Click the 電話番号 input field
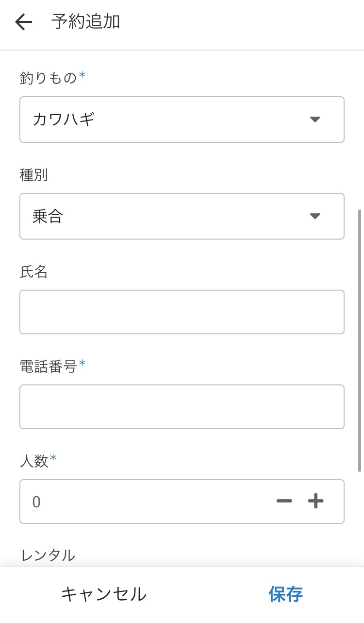The height and width of the screenshot is (624, 364). tap(182, 406)
